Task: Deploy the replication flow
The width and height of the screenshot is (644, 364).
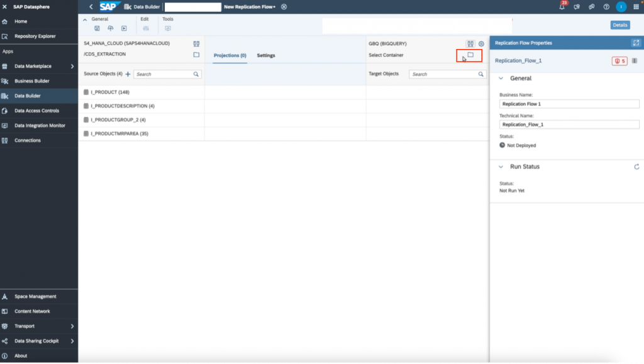Action: click(x=111, y=28)
